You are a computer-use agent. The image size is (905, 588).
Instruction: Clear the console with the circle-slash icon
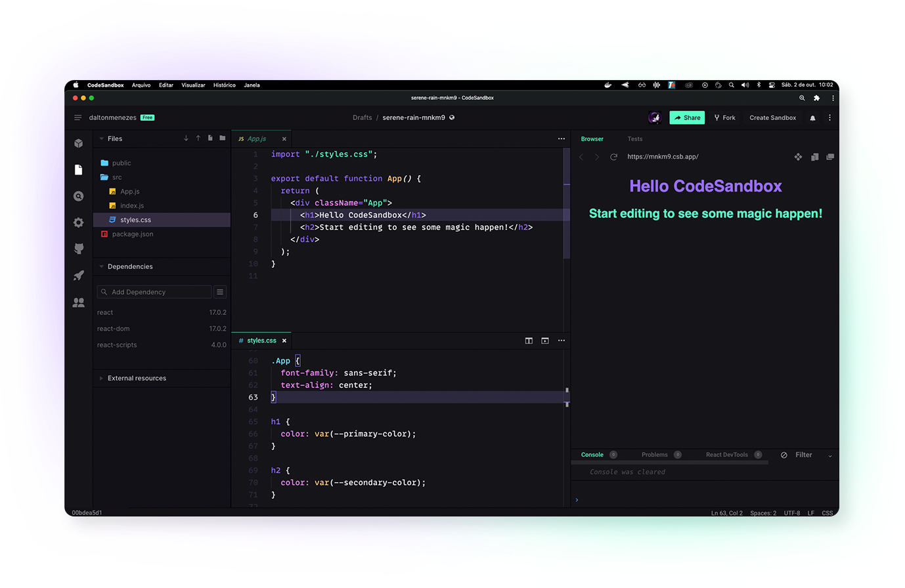tap(784, 455)
